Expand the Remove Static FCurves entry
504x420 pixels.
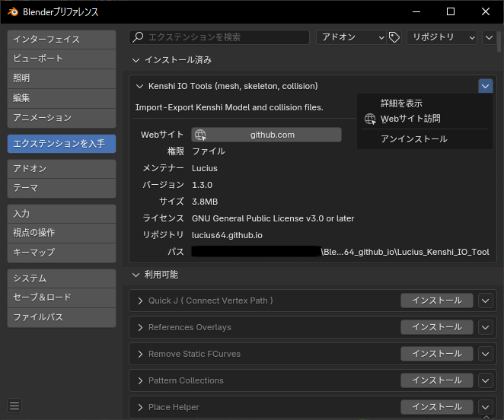[x=140, y=354]
